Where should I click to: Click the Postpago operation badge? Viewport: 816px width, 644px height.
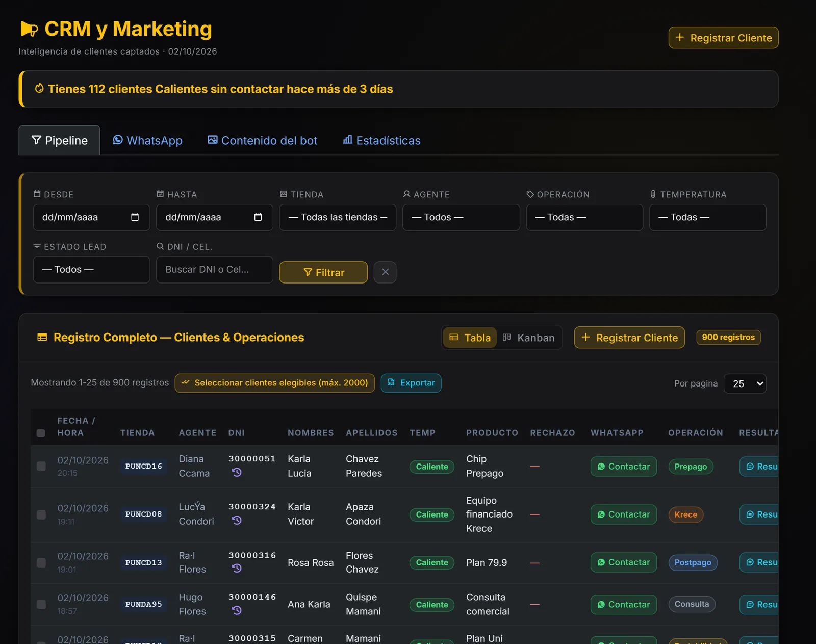(x=693, y=562)
